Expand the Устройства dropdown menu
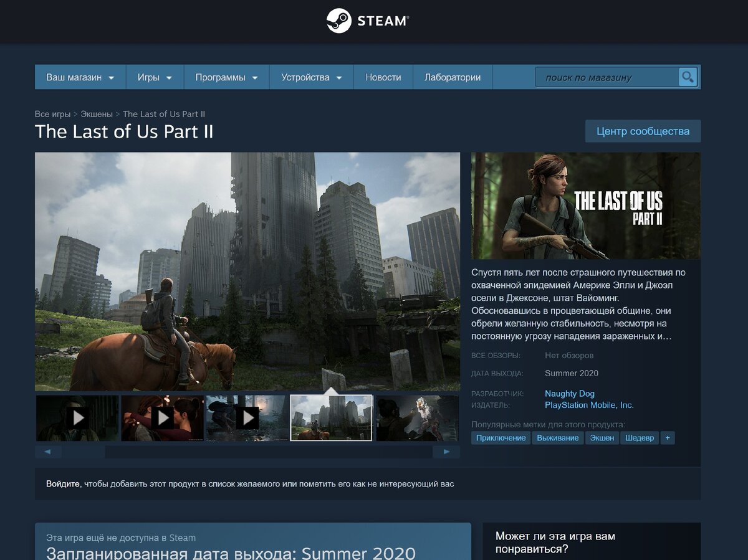 [312, 77]
